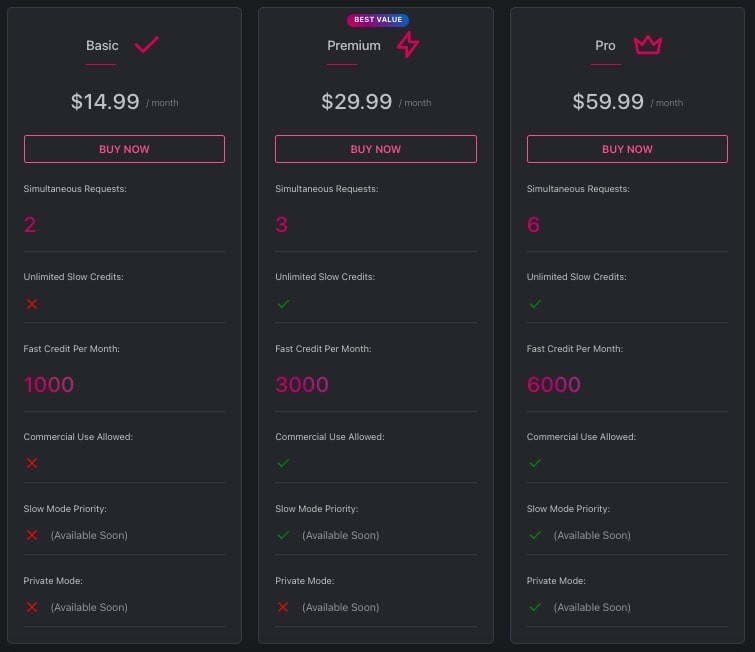Image resolution: width=755 pixels, height=652 pixels.
Task: Click the green check under Pro Commercial Use Allowed
Action: (x=535, y=463)
